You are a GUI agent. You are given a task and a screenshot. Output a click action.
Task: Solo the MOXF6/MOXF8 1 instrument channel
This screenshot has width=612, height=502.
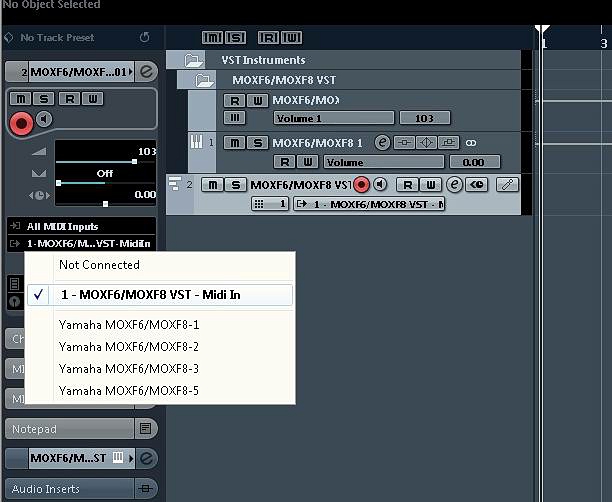pyautogui.click(x=258, y=143)
